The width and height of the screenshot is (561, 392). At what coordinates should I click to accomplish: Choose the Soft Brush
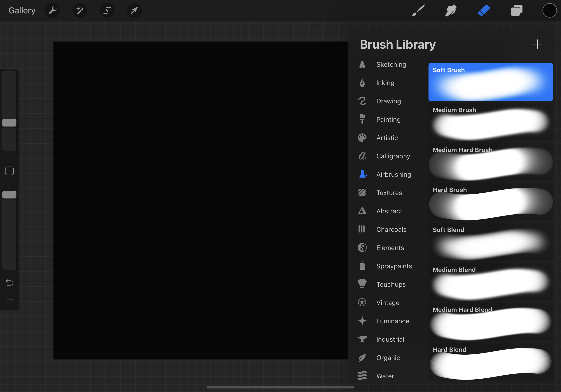coord(491,82)
